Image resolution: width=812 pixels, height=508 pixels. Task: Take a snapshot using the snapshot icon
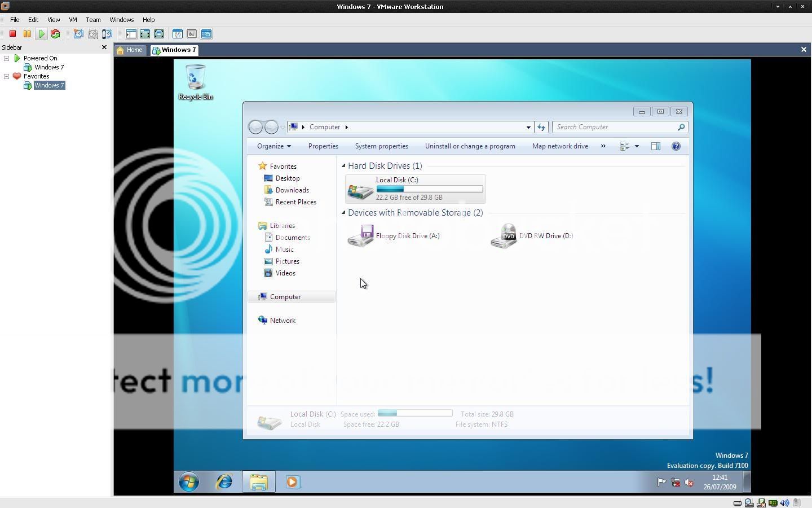coord(78,34)
